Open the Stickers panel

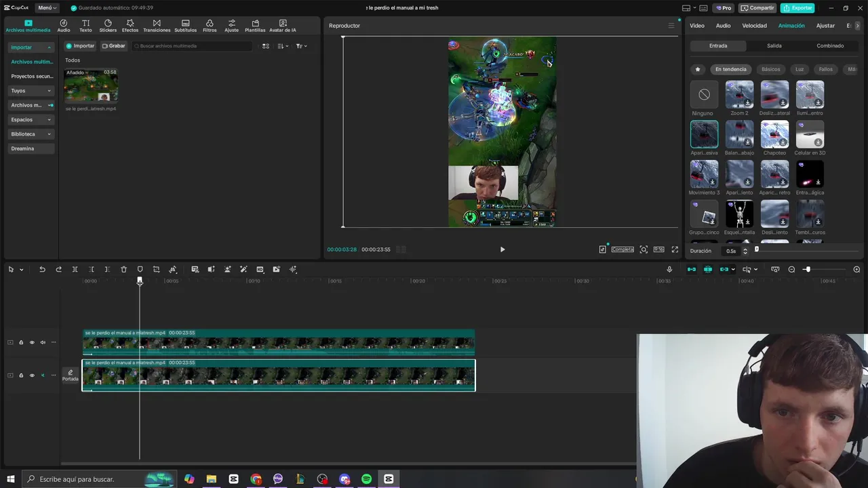click(108, 26)
